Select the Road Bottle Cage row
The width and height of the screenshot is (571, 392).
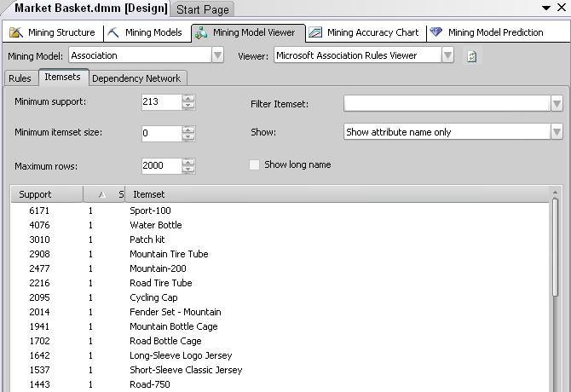(280, 341)
